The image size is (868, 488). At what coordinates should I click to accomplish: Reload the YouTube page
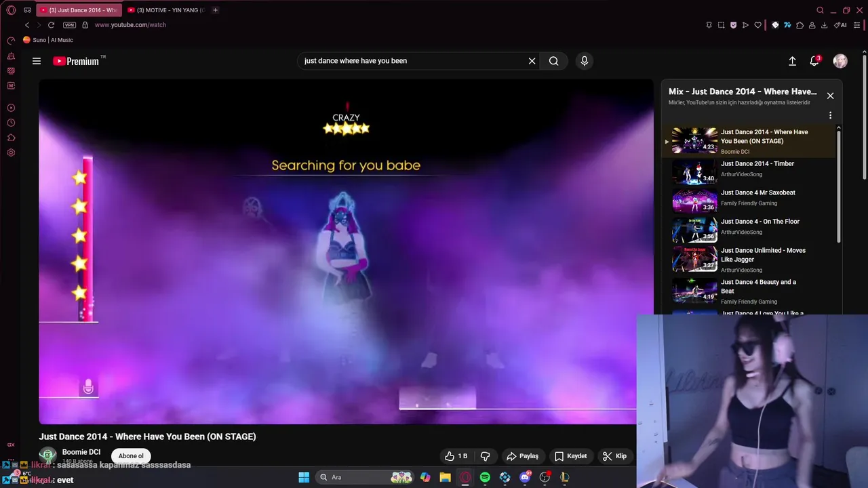click(51, 25)
